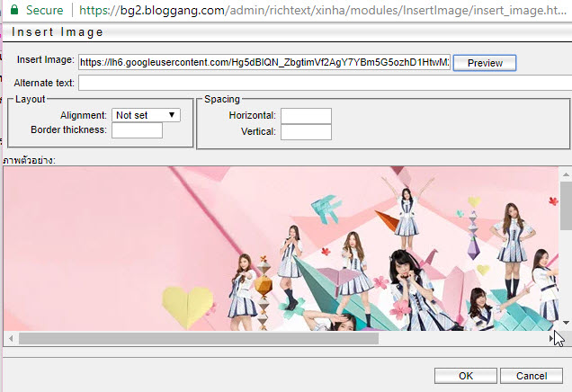Click the Alternate text label

coord(44,83)
